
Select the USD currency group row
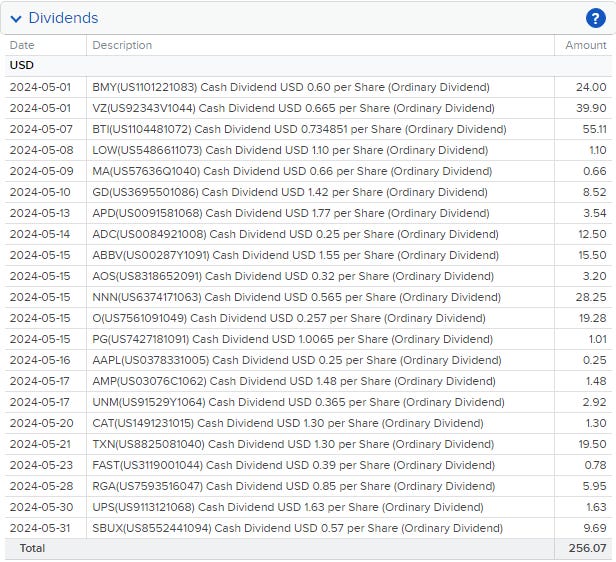pyautogui.click(x=308, y=65)
